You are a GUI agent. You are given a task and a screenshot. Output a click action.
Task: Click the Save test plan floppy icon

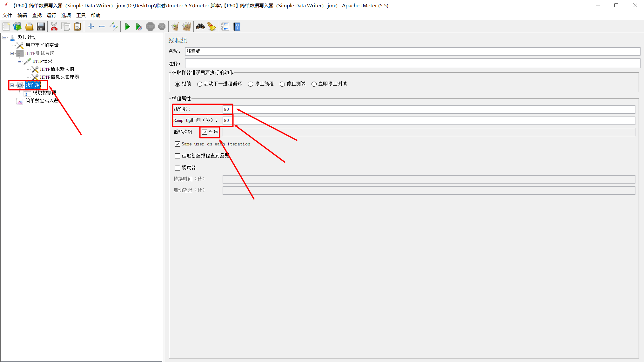[x=41, y=27]
